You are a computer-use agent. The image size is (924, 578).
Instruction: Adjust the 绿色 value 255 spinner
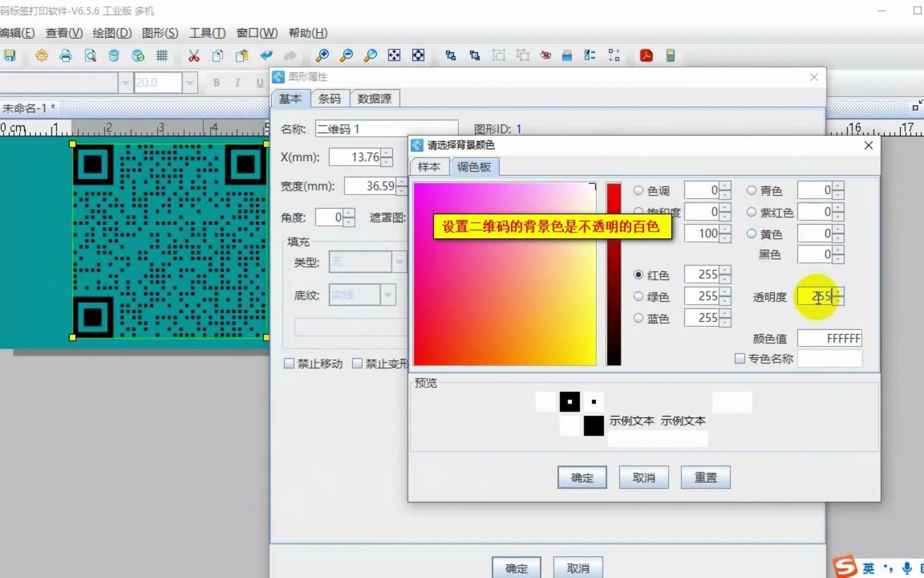[x=725, y=296]
